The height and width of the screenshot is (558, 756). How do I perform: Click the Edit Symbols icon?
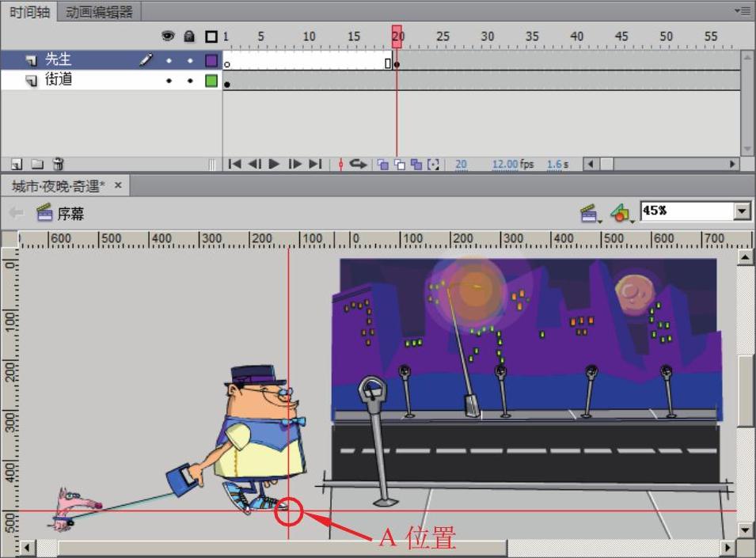621,212
